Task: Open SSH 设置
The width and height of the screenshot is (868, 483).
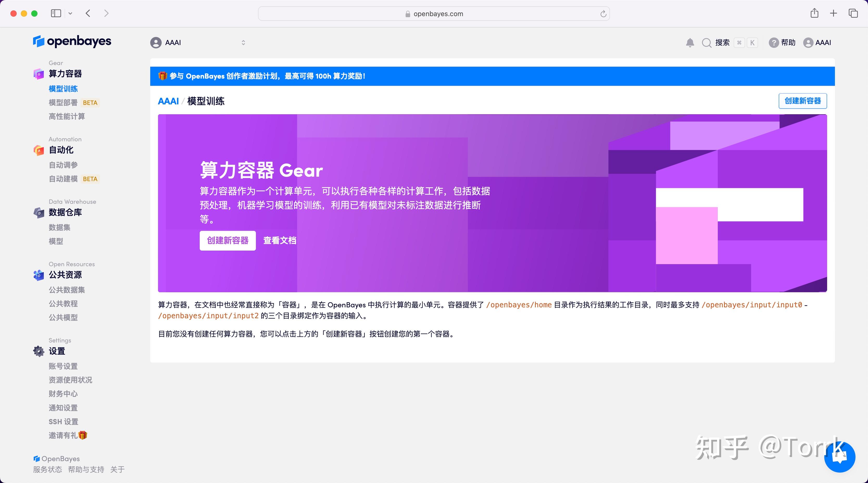Action: pyautogui.click(x=63, y=422)
